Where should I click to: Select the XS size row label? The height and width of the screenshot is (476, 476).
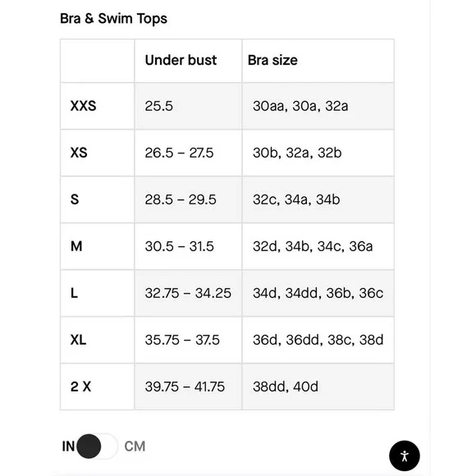79,153
